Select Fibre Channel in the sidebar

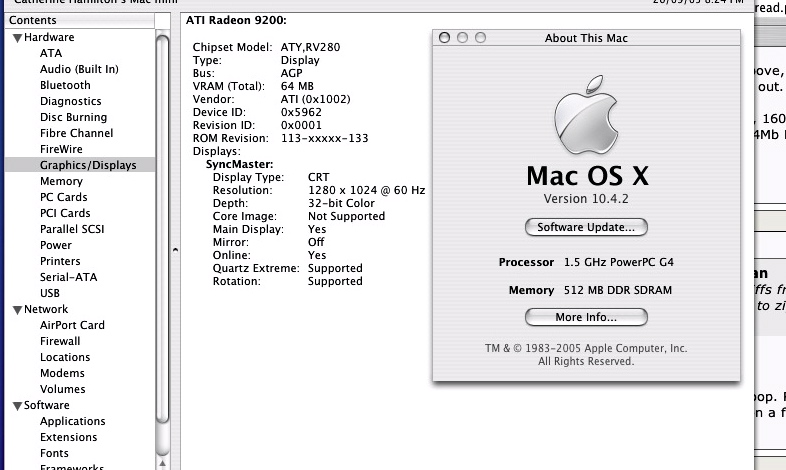pyautogui.click(x=76, y=133)
